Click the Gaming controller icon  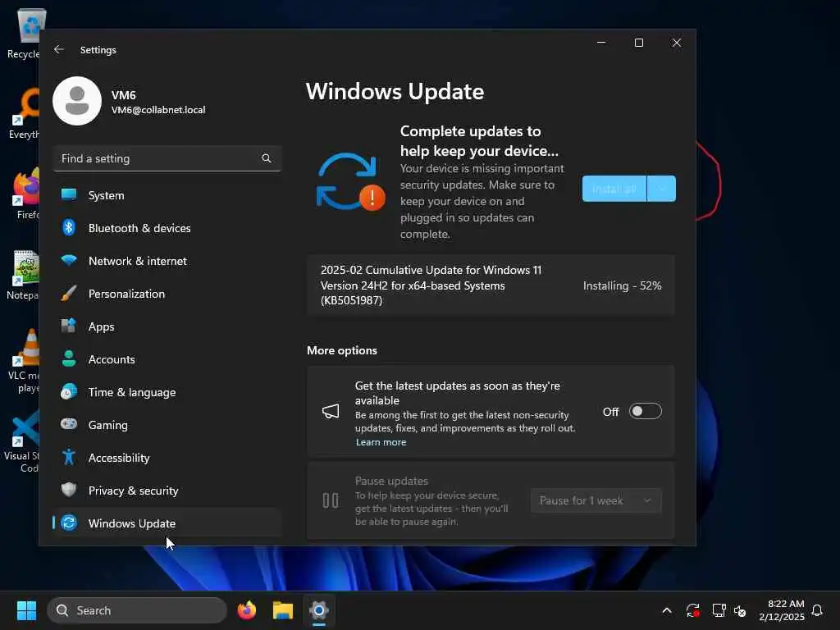click(69, 424)
